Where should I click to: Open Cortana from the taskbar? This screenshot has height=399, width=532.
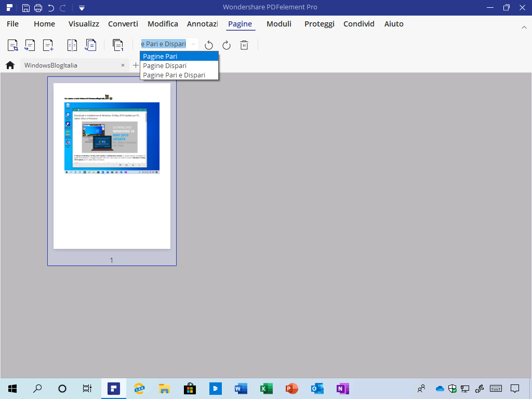(x=62, y=389)
